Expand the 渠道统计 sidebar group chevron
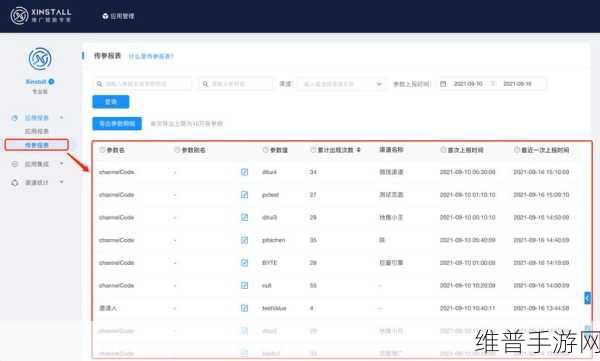600x361 pixels. tap(62, 182)
